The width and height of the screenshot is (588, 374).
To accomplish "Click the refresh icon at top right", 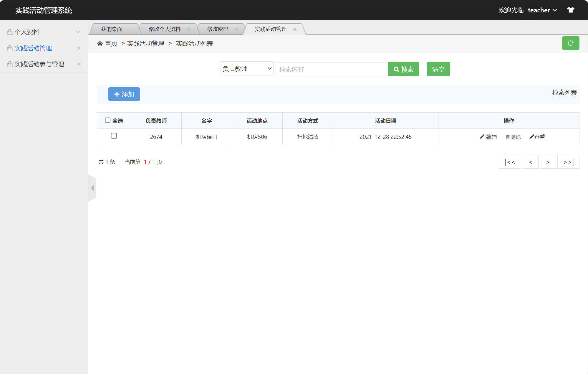I will (x=571, y=43).
